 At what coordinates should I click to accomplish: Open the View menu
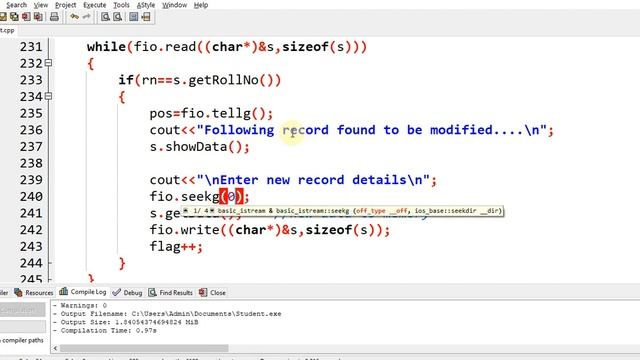coord(40,5)
